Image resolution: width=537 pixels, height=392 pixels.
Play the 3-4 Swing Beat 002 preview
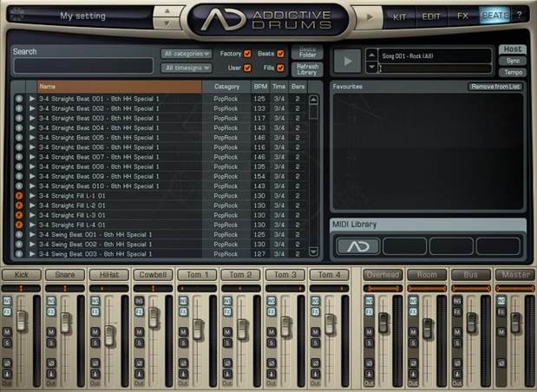[32, 244]
